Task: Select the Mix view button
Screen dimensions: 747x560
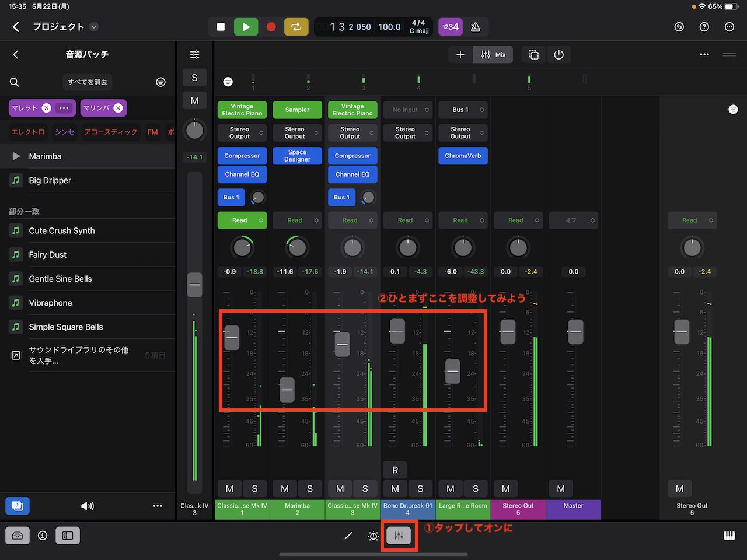Action: 493,54
